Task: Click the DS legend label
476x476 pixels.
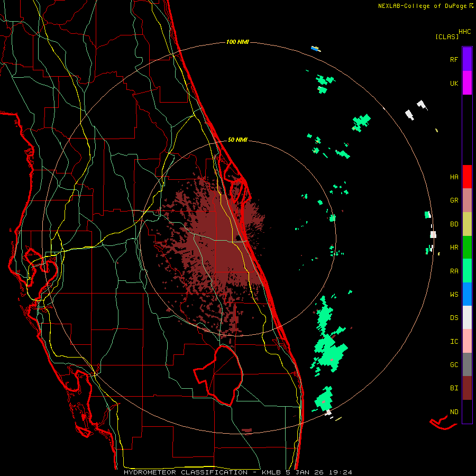Action: 454,318
